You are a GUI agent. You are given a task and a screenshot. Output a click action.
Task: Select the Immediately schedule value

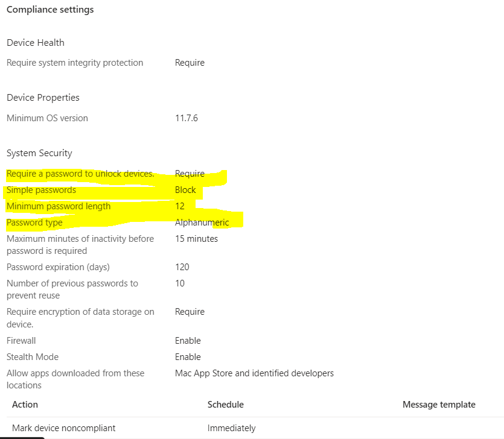pos(232,428)
